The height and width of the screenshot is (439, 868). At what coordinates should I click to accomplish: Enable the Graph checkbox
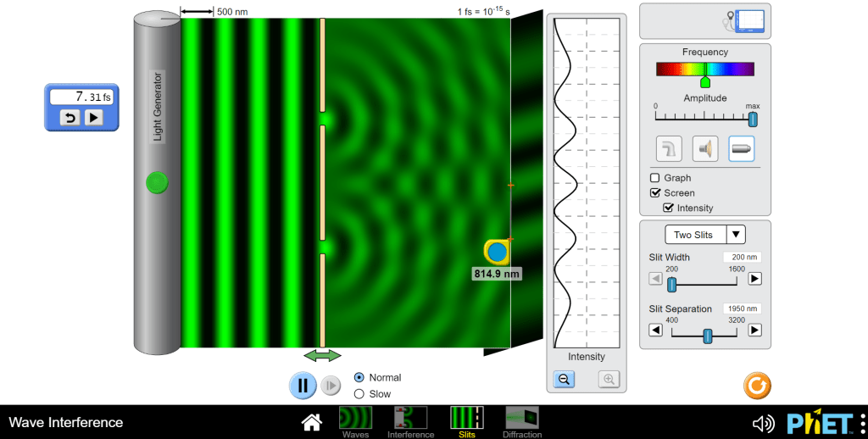coord(655,178)
